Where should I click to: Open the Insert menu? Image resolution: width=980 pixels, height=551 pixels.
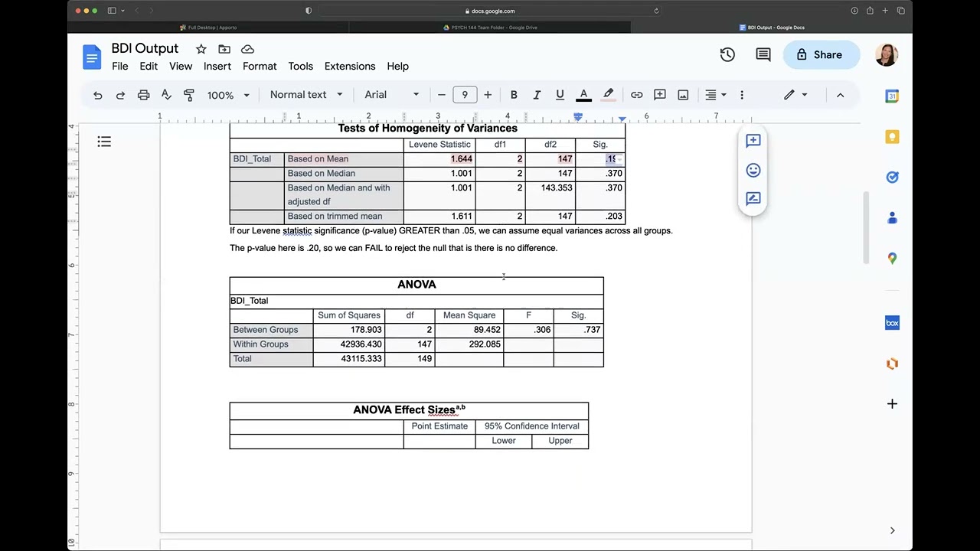pyautogui.click(x=217, y=66)
